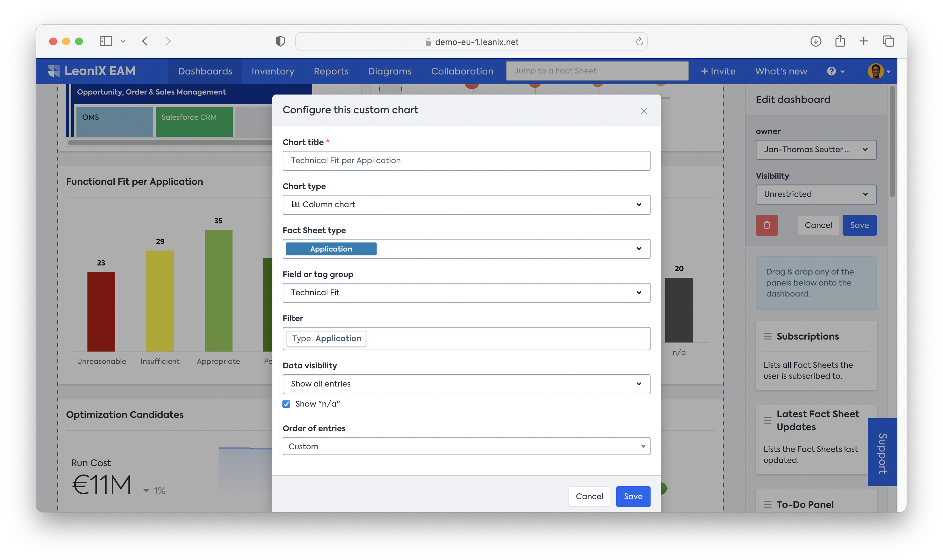The image size is (943, 560).
Task: Open the Order of entries dropdown
Action: [466, 446]
